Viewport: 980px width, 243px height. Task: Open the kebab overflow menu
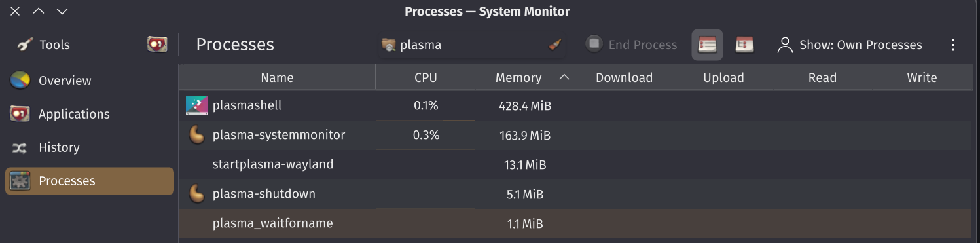tap(953, 45)
